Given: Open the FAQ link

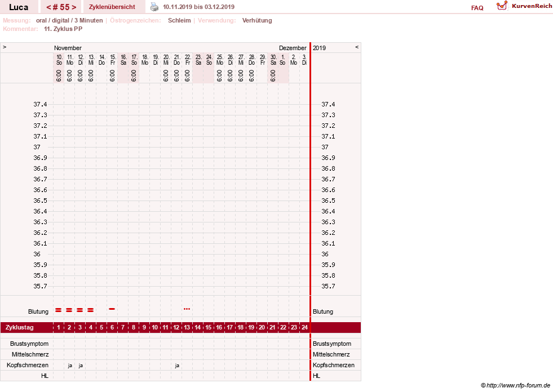Looking at the screenshot, I should (x=477, y=8).
